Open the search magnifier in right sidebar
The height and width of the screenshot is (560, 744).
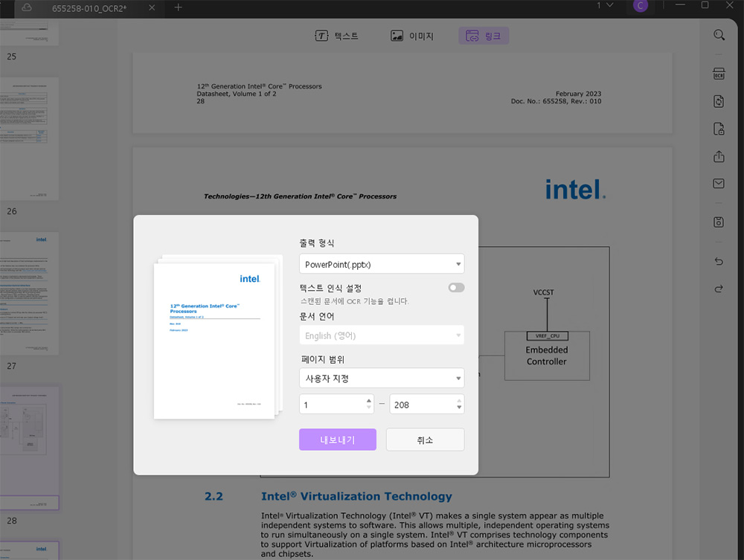(x=719, y=35)
